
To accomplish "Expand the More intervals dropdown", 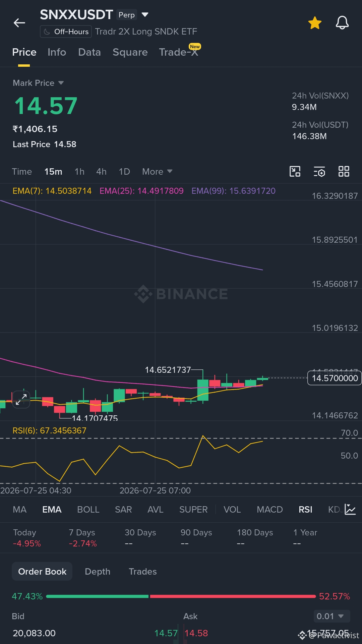I will [x=157, y=172].
